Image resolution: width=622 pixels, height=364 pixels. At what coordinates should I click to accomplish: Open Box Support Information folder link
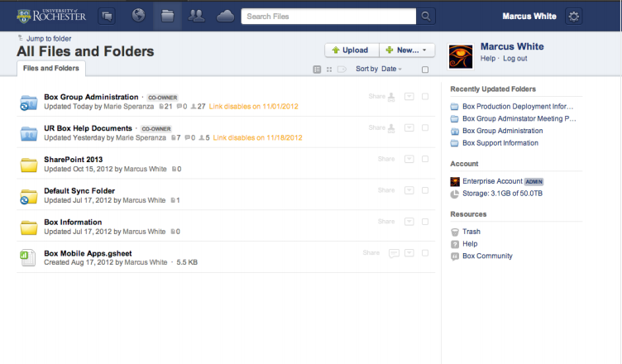click(500, 143)
